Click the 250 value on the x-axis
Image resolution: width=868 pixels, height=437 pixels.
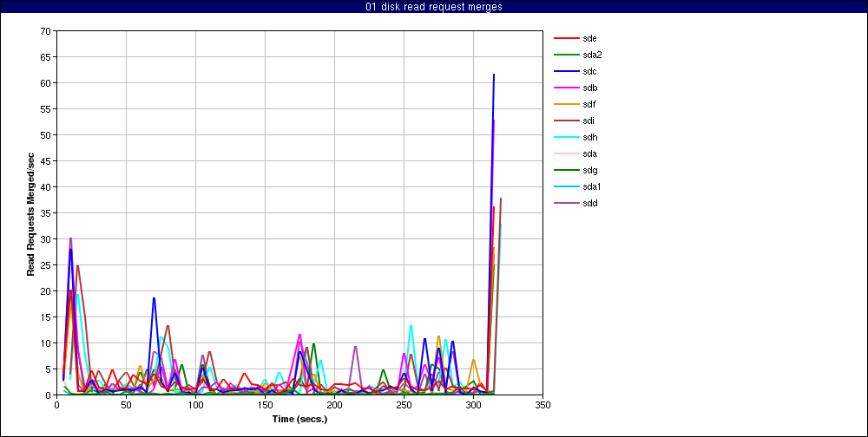(404, 405)
